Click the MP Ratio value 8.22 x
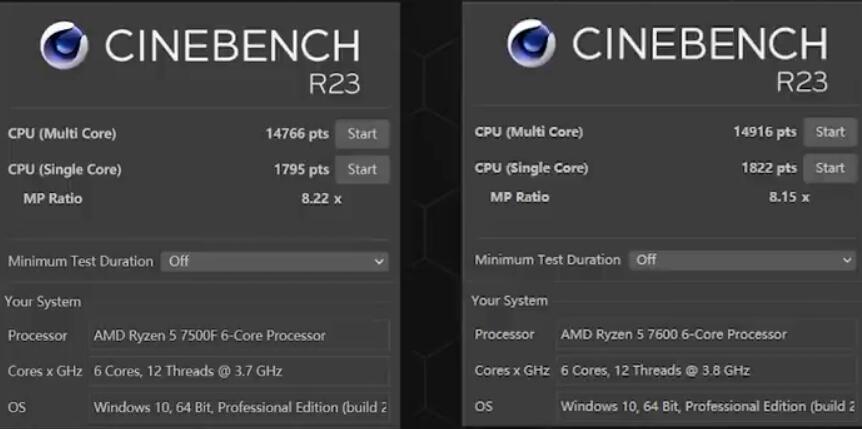The width and height of the screenshot is (862, 429). pos(321,198)
